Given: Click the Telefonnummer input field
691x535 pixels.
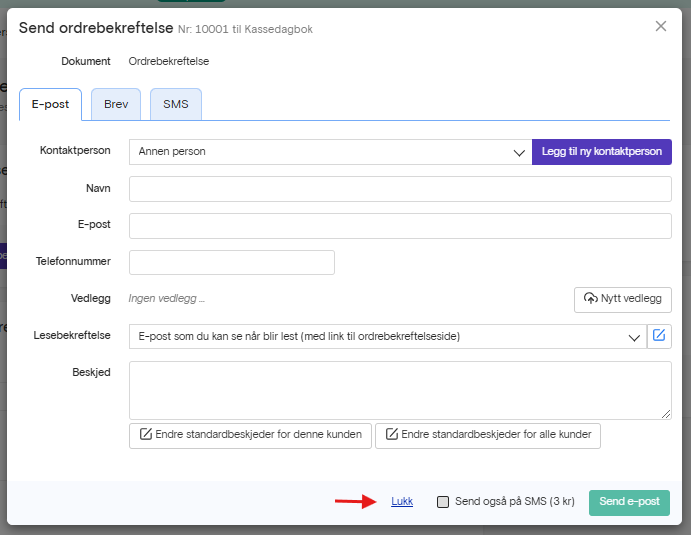Looking at the screenshot, I should [x=232, y=263].
